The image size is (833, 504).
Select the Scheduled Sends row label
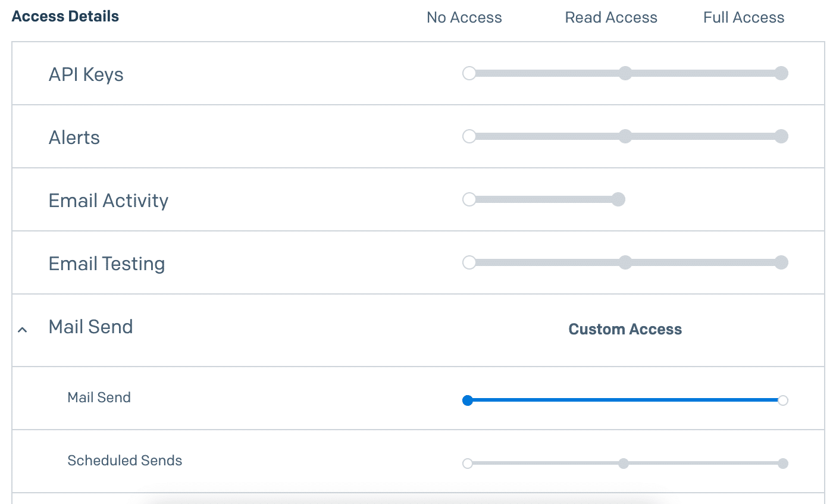(124, 461)
